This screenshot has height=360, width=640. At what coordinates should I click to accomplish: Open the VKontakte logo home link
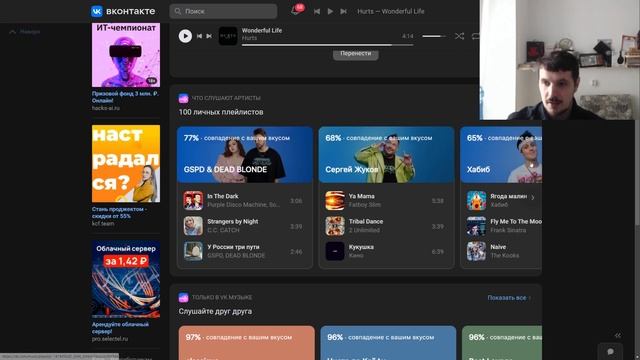pyautogui.click(x=123, y=11)
